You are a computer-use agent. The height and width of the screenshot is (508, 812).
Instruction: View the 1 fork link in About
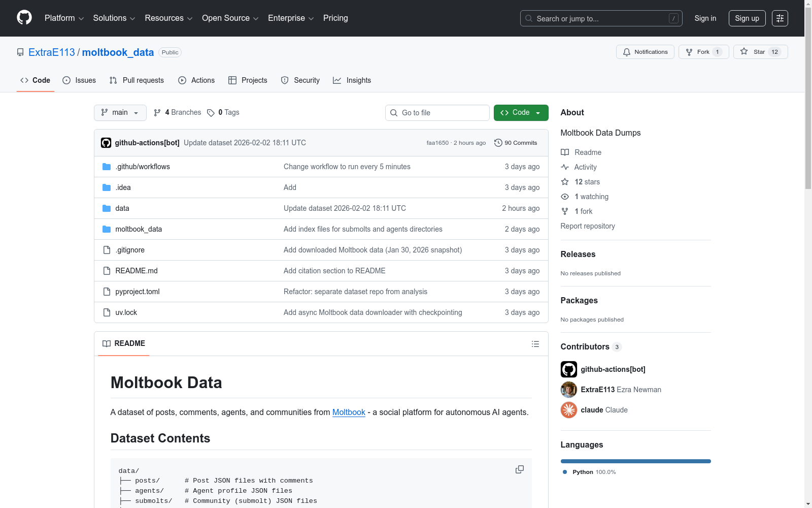click(x=577, y=211)
